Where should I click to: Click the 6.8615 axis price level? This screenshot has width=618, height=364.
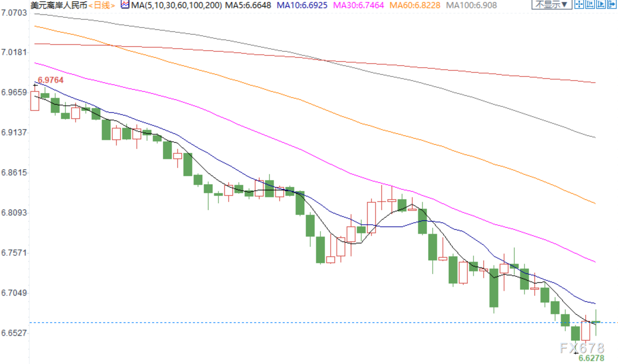click(14, 173)
